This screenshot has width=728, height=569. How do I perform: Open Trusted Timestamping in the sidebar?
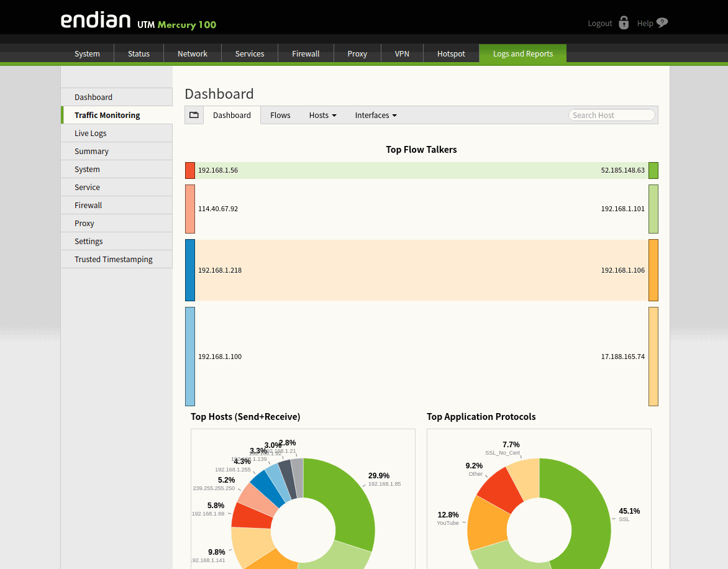(117, 259)
